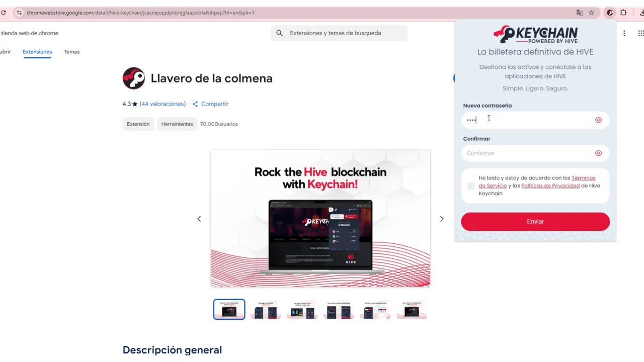
Task: Click the Extensiones y temas search box
Action: coord(339,33)
